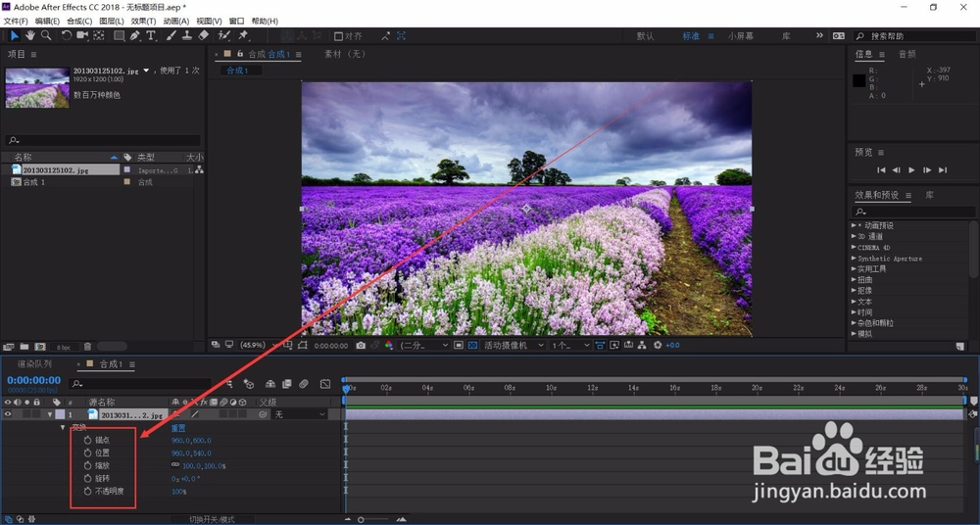The width and height of the screenshot is (980, 525).
Task: Select the Roto Brush tool
Action: pyautogui.click(x=224, y=35)
